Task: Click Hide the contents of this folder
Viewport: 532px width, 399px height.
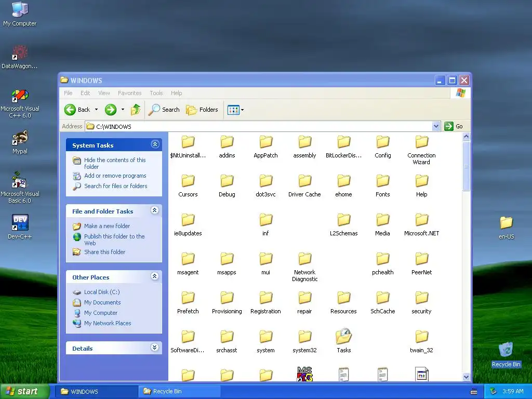Action: coord(115,163)
